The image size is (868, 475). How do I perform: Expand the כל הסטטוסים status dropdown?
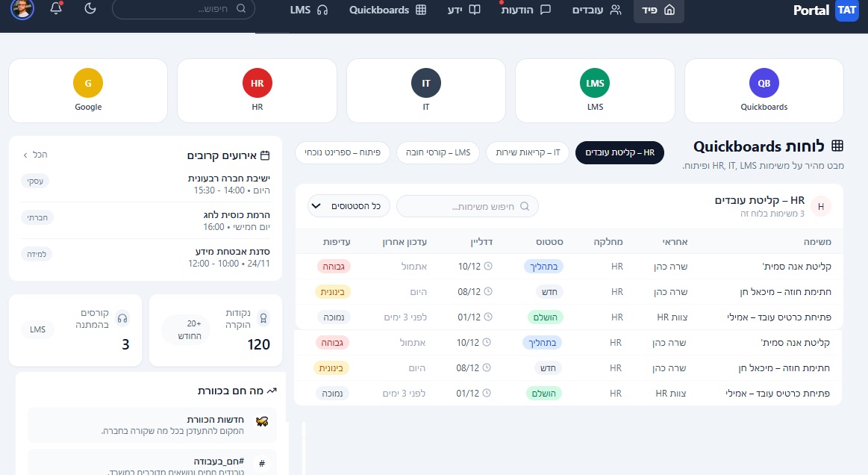click(x=349, y=205)
